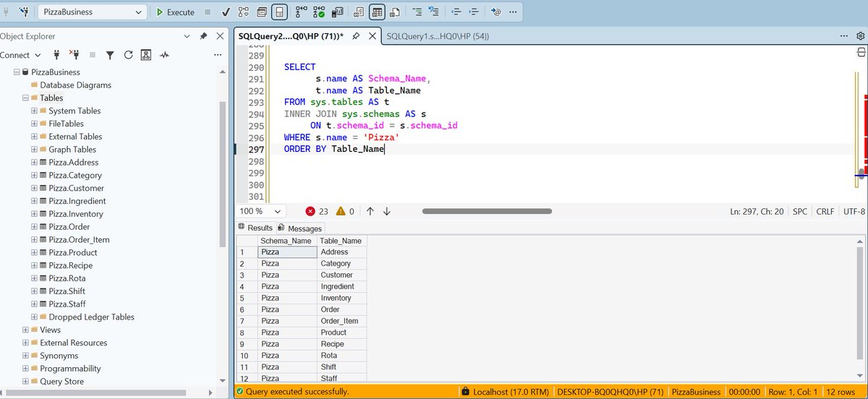Go to previous issue up arrow

point(370,211)
